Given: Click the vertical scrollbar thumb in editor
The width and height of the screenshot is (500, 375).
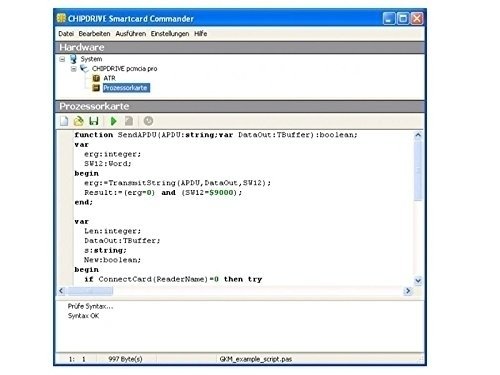Looking at the screenshot, I should coord(418,171).
